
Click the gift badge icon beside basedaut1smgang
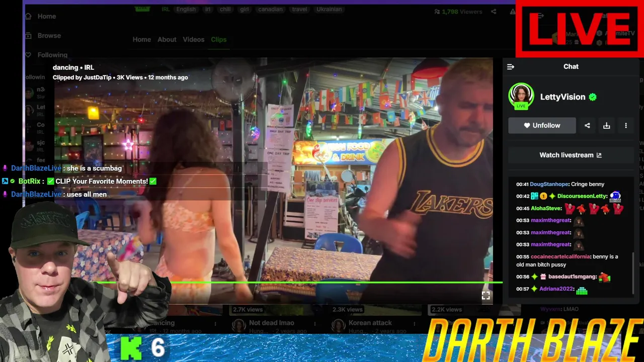543,277
